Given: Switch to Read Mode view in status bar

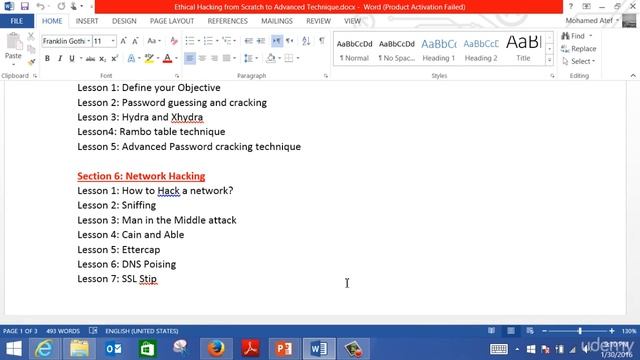Looking at the screenshot, I should click(x=491, y=331).
